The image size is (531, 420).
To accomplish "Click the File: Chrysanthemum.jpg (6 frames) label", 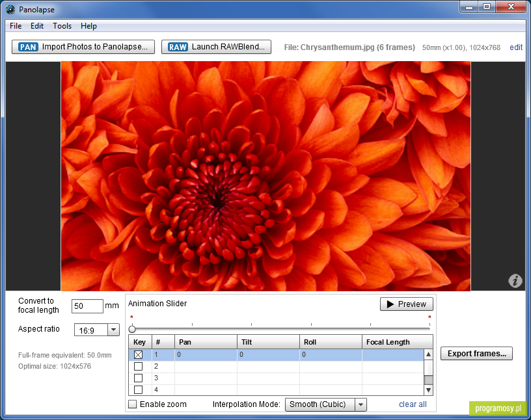I will coord(349,47).
